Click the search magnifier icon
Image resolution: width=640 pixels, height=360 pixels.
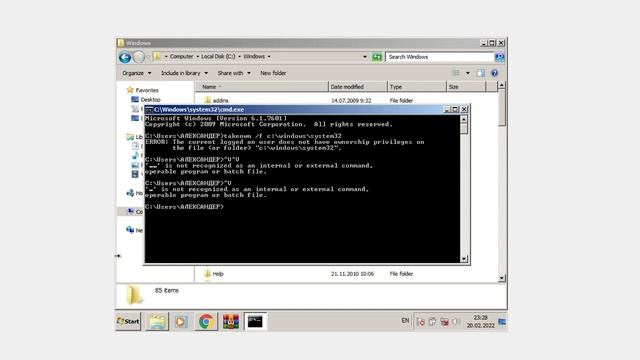500,57
